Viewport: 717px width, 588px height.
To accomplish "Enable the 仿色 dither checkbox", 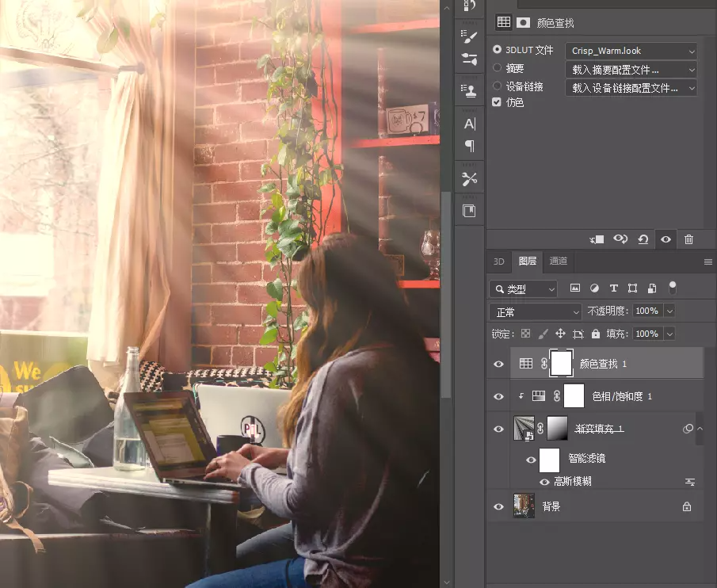I will click(x=497, y=102).
